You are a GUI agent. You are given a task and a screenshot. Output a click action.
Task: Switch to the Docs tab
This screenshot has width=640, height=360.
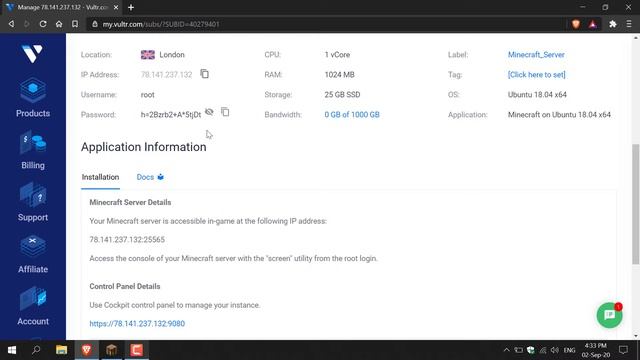point(150,177)
